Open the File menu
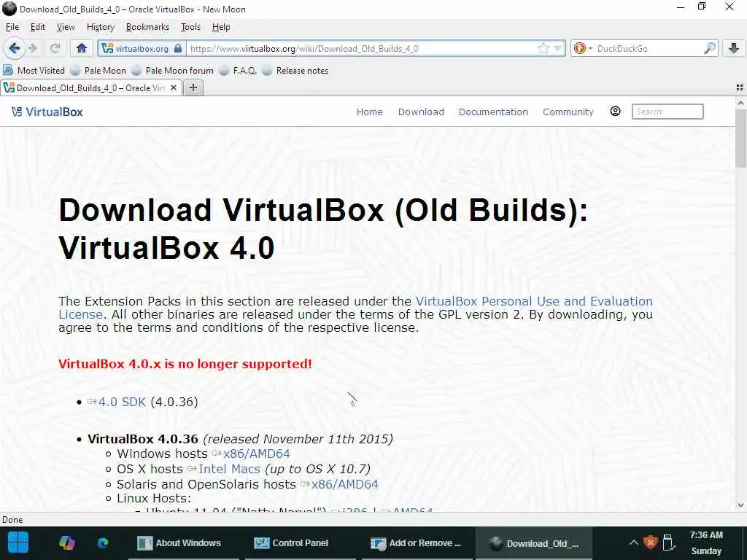This screenshot has width=747, height=560. pos(12,27)
